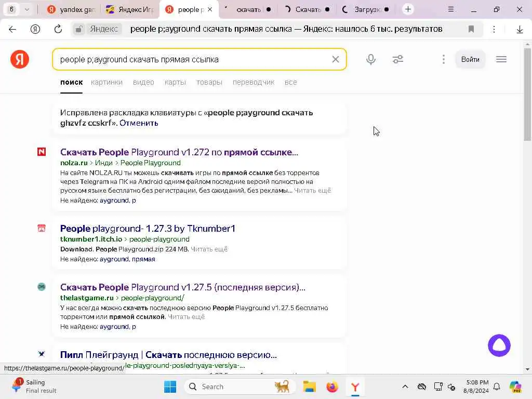Image resolution: width=532 pixels, height=399 pixels.
Task: Open the Пипл Плейграунд result link
Action: (169, 355)
